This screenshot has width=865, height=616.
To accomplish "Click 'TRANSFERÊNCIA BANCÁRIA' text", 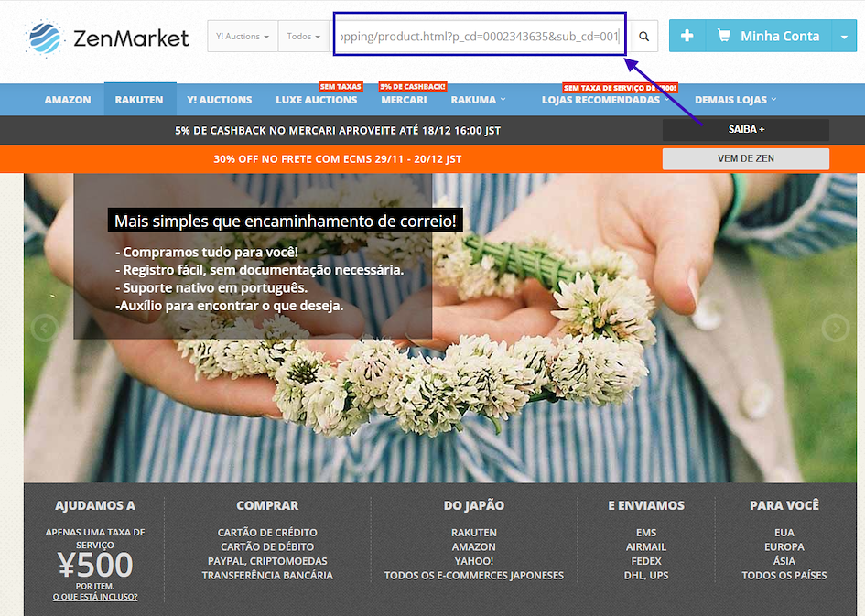I will click(x=267, y=575).
